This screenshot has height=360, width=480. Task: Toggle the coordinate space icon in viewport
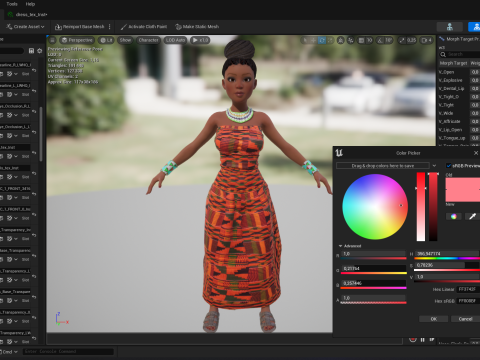coord(340,40)
